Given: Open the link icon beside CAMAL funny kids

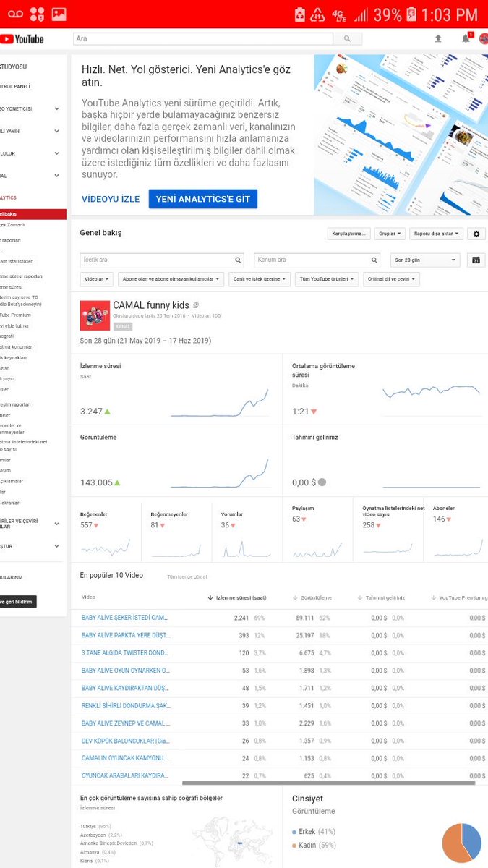Looking at the screenshot, I should [196, 305].
